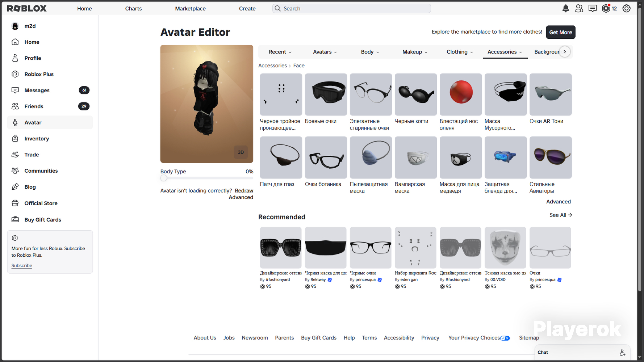Image resolution: width=644 pixels, height=362 pixels.
Task: Open Charts in top navigation
Action: coord(133,8)
